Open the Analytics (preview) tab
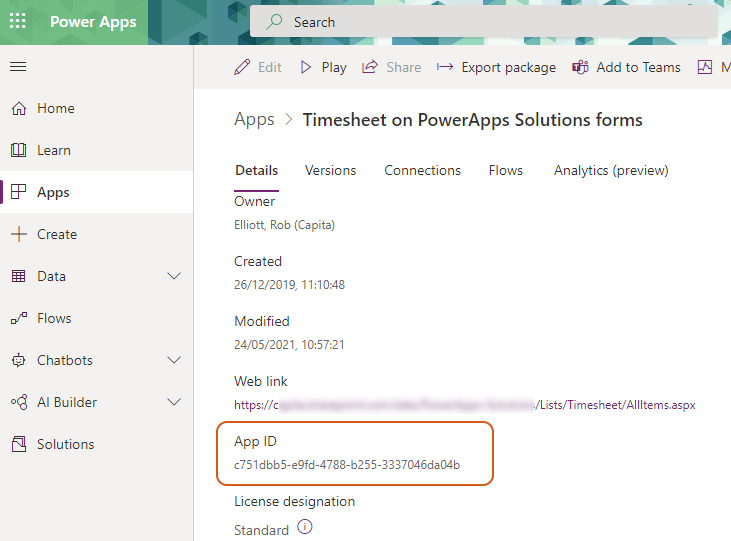 (611, 171)
